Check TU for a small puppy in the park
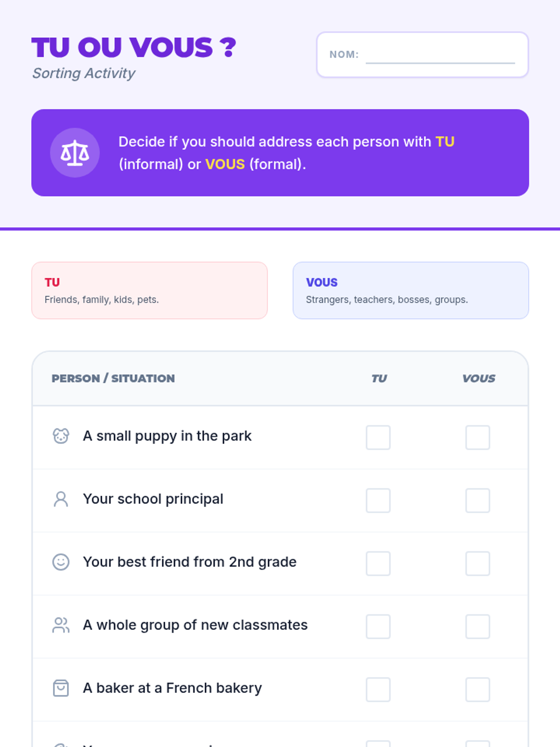 378,437
